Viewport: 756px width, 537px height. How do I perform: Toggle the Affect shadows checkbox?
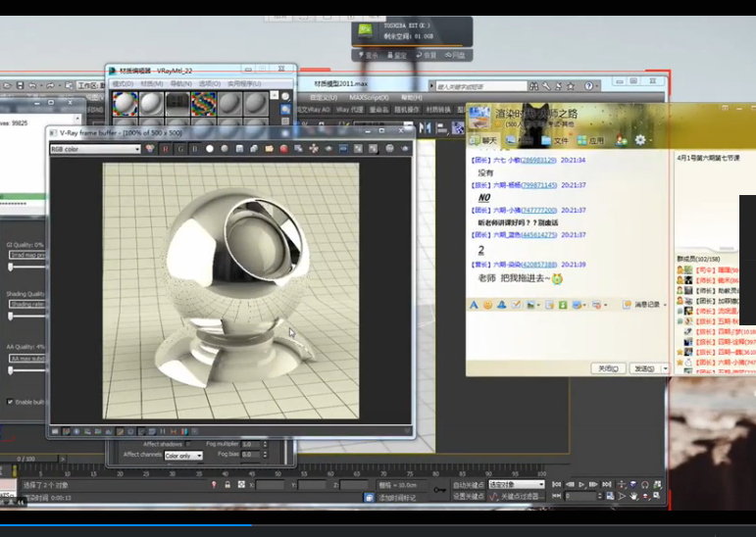point(188,444)
